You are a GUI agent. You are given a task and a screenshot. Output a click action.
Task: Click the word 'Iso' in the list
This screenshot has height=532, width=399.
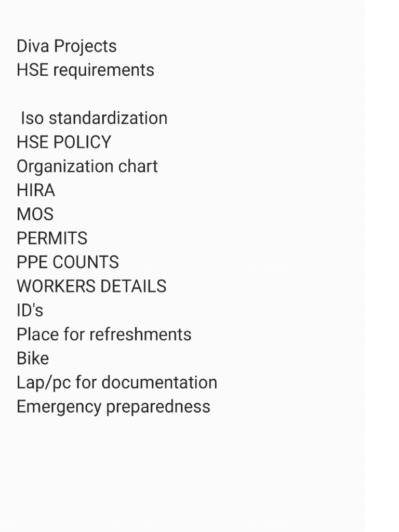click(x=32, y=118)
